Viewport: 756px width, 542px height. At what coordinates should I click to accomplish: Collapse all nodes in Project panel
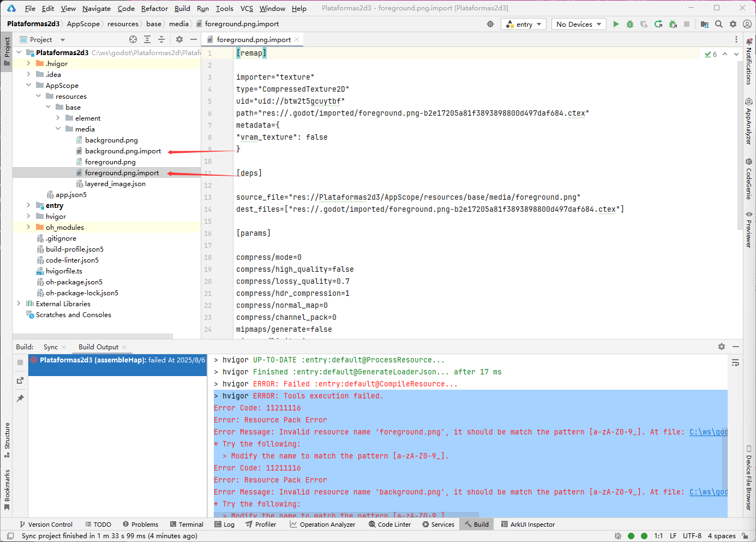click(161, 39)
